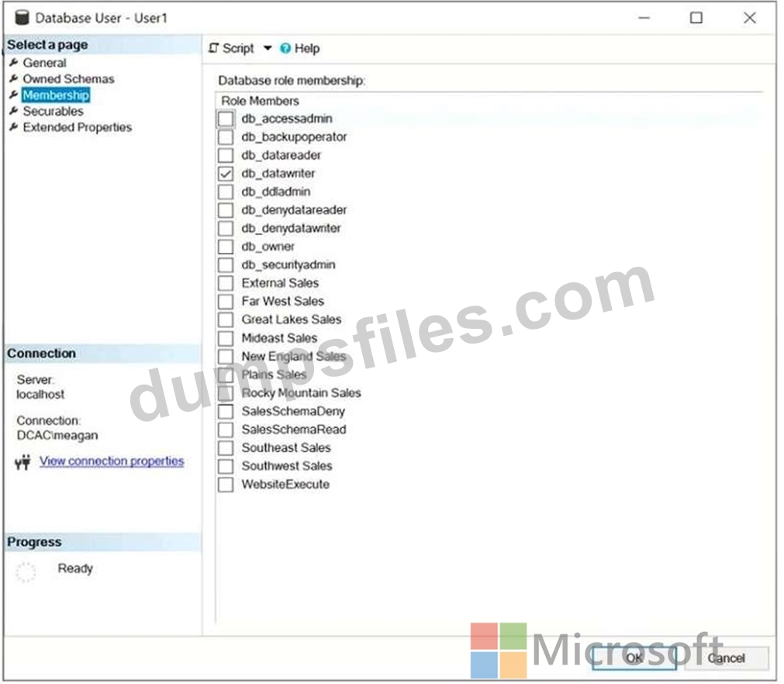Enable the db_owner role checkbox
This screenshot has height=684, width=784.
click(226, 247)
